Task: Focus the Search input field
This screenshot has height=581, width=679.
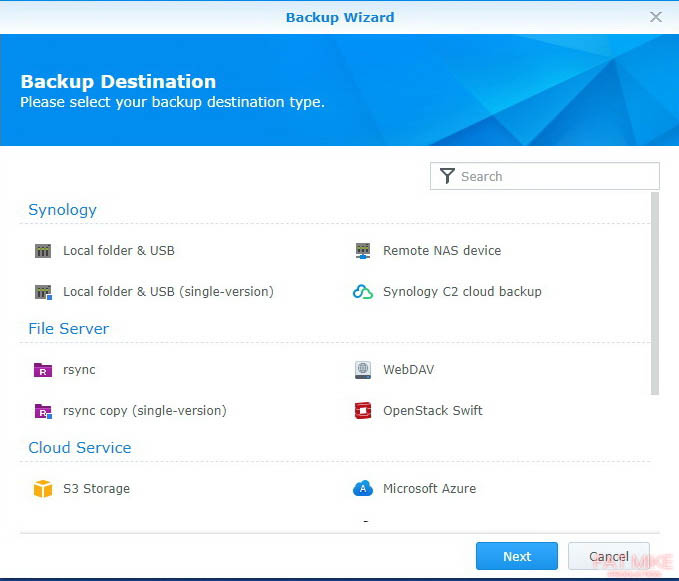Action: click(545, 176)
